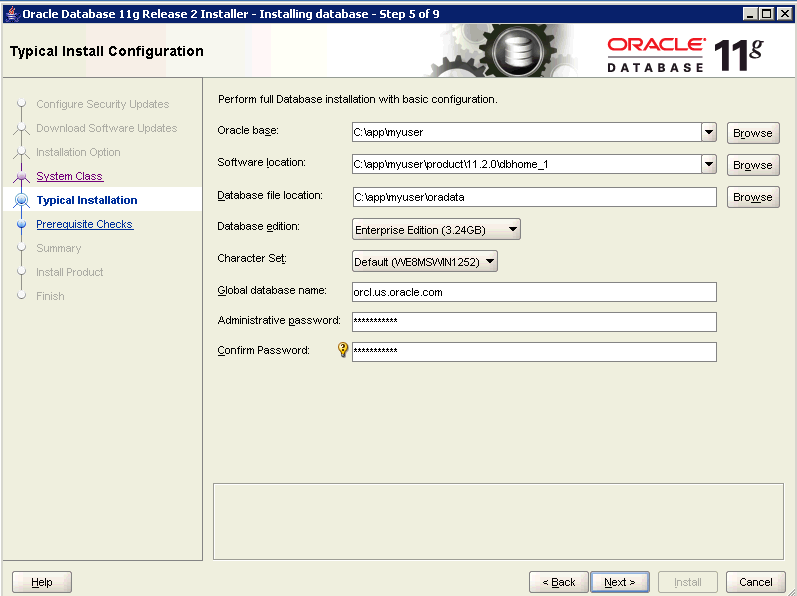Click the Global database name field
797x596 pixels.
click(534, 292)
